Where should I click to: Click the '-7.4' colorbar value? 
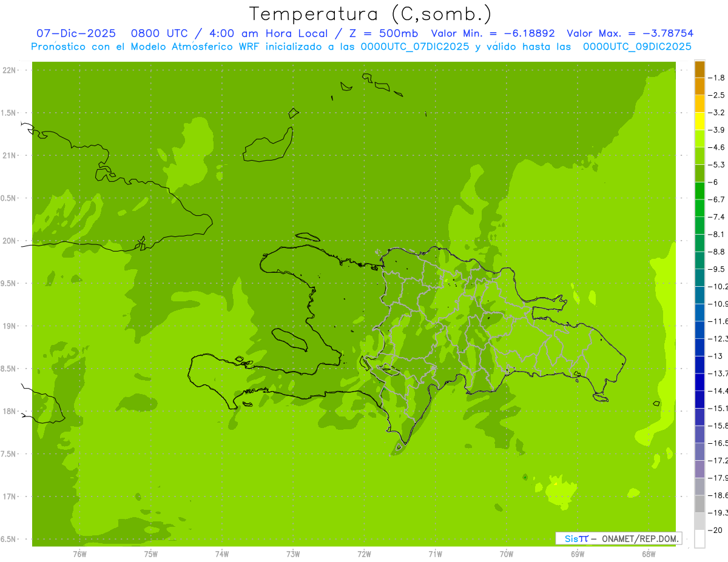coord(716,217)
